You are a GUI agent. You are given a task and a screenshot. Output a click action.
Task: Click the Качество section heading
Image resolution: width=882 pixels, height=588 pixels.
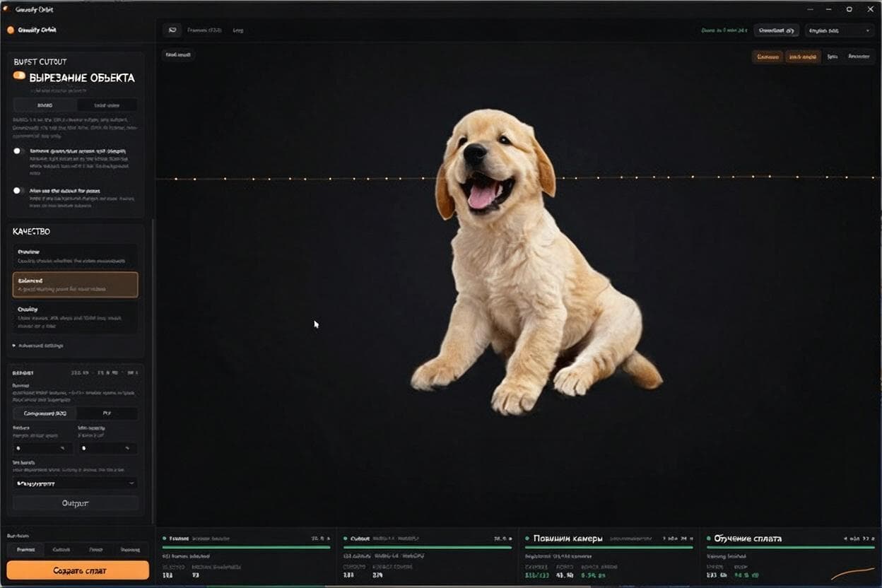tap(31, 232)
